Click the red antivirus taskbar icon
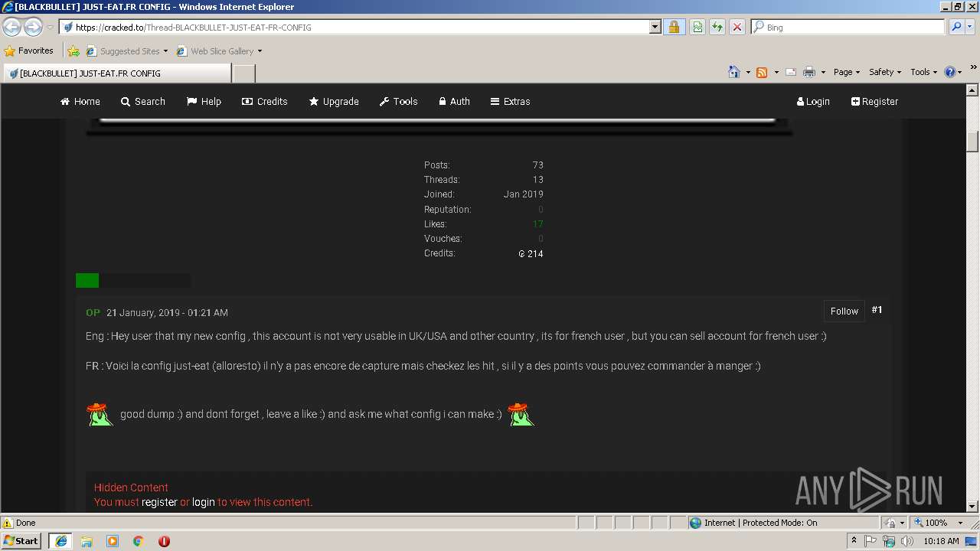 164,541
